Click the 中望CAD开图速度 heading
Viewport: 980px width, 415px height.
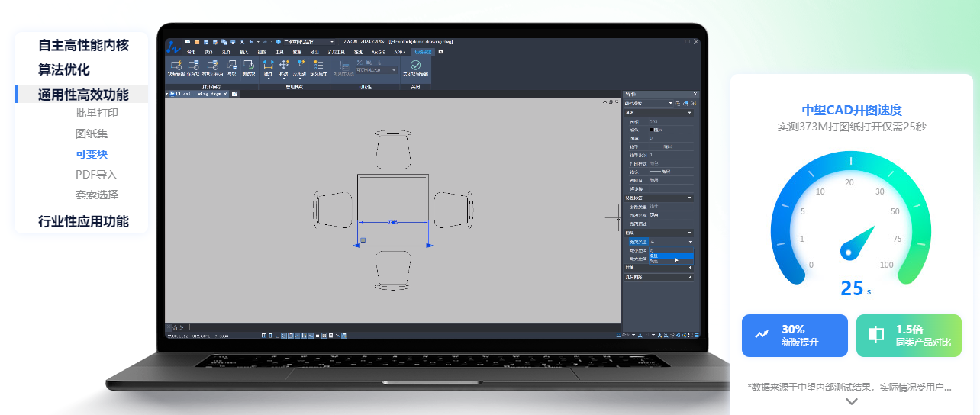point(852,110)
